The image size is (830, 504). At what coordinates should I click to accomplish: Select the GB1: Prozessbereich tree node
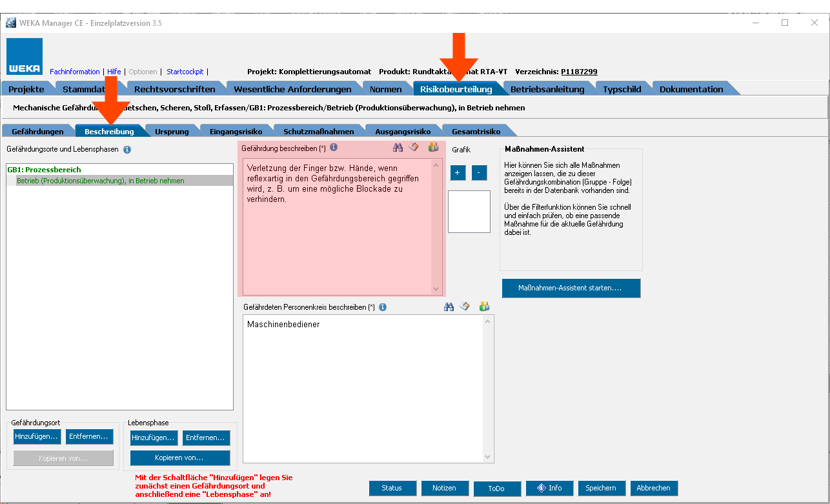(44, 170)
